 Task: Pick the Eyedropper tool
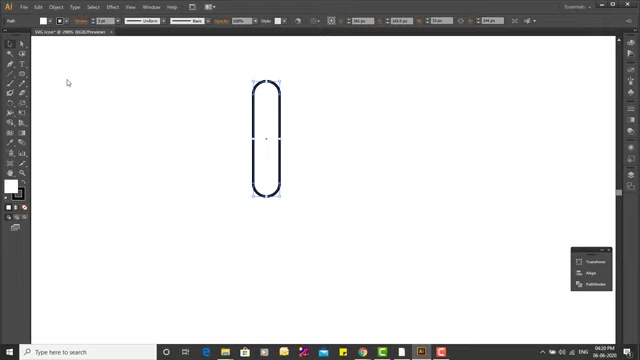(10, 142)
